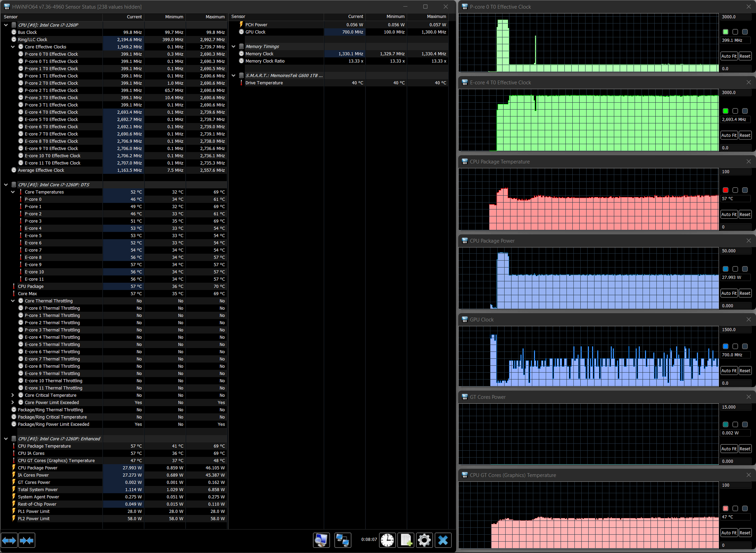Viewport: 756px width, 553px height.
Task: Click the shrink columns arrows icon
Action: pyautogui.click(x=27, y=540)
